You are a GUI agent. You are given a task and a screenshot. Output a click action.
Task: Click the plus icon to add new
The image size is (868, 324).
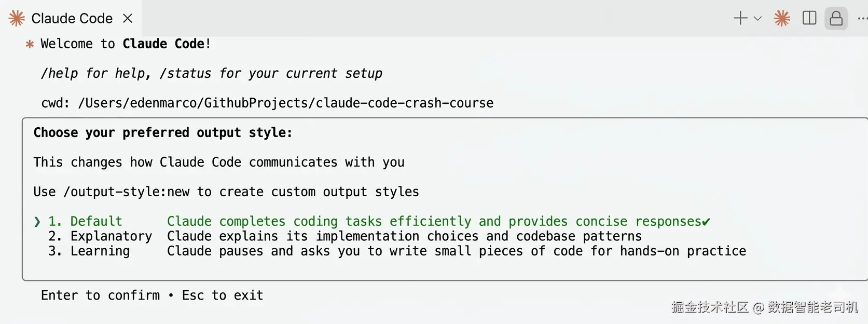tap(740, 19)
